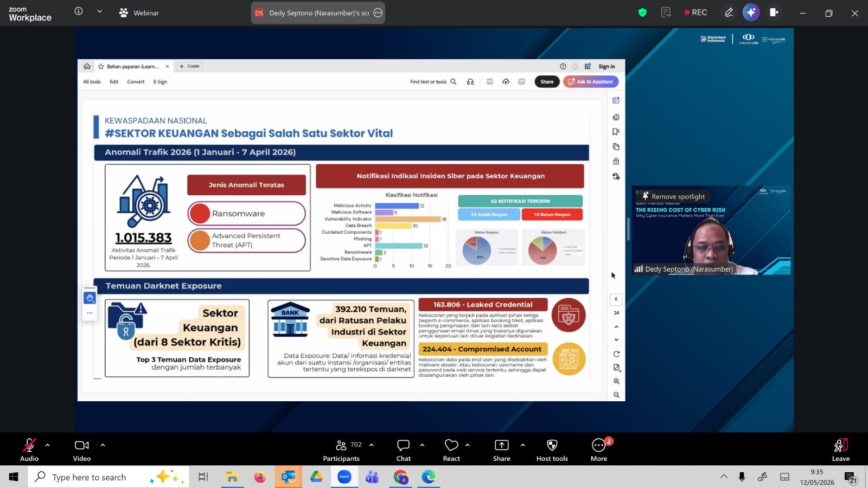868x488 pixels.
Task: Open the Zoom meeting info icon
Action: click(x=79, y=11)
